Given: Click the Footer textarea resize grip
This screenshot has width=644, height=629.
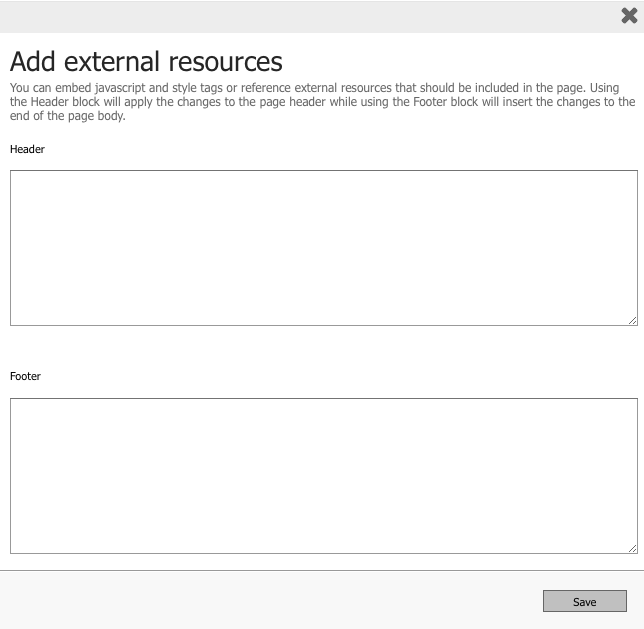Looking at the screenshot, I should [x=633, y=548].
